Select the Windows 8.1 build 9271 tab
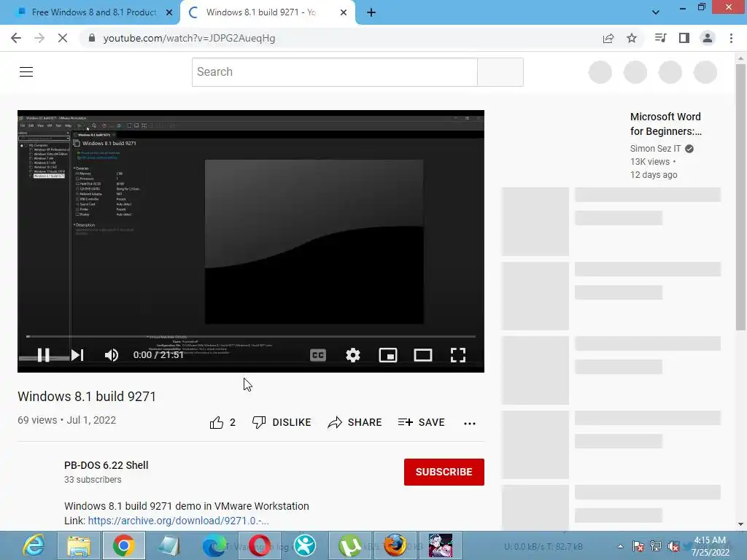This screenshot has height=560, width=747. (x=261, y=12)
